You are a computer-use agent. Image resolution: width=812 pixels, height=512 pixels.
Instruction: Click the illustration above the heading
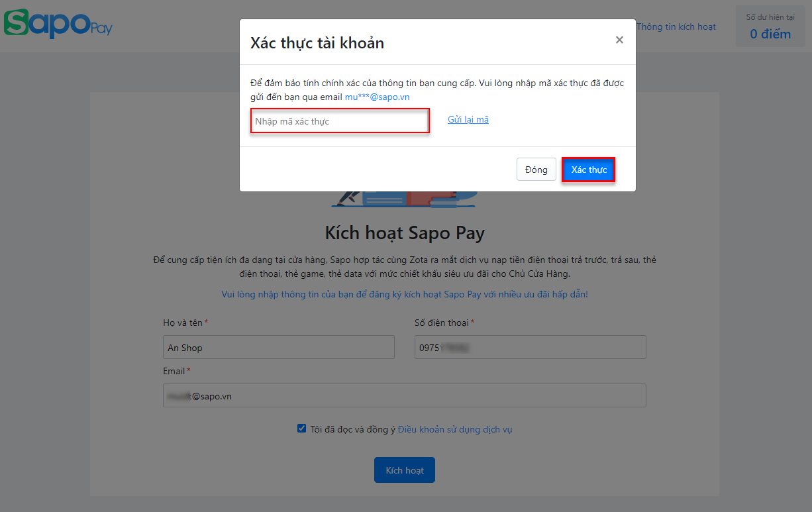(405, 199)
